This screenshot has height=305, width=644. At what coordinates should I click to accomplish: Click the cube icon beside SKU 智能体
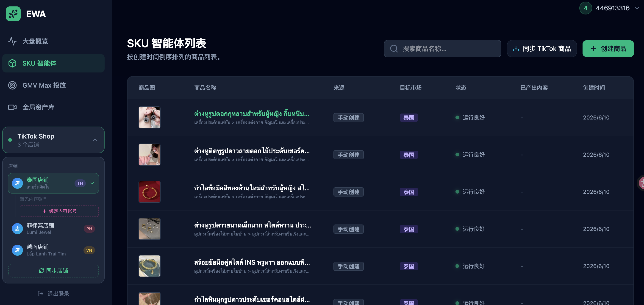click(x=12, y=63)
